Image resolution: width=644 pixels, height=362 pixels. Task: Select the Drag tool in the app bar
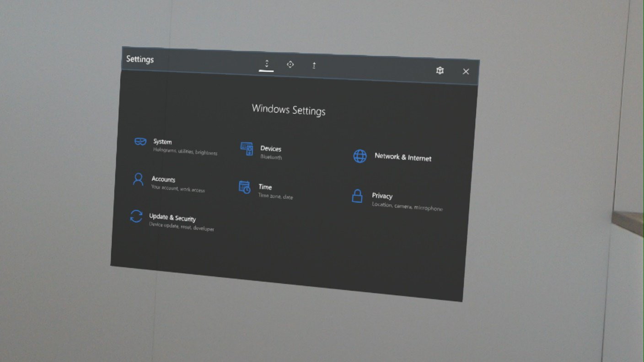click(x=290, y=64)
